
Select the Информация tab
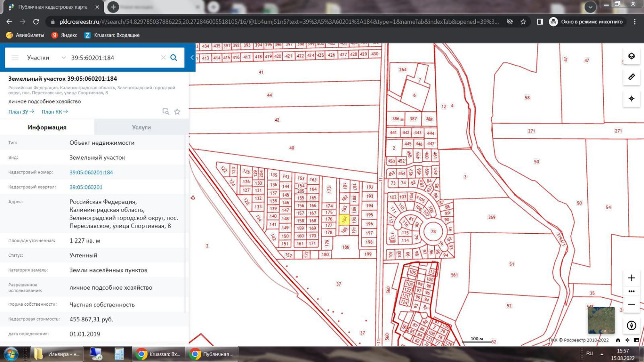point(47,127)
